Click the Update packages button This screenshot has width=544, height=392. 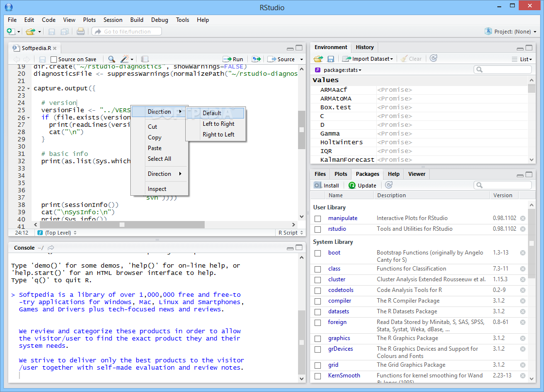tap(362, 186)
